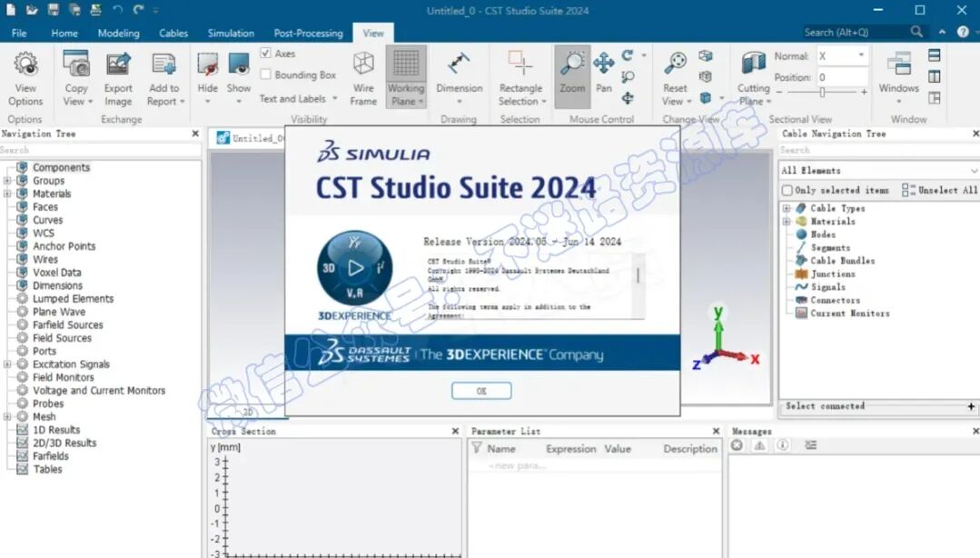
Task: Open the Post-Processing ribbon tab
Action: coord(308,33)
